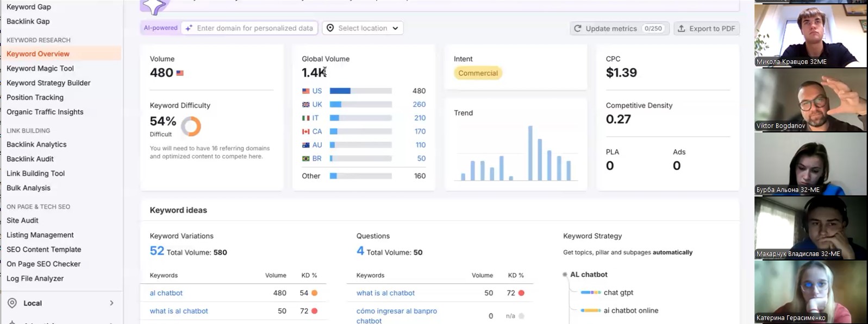Viewport: 868px width, 324px height.
Task: Click Export to PDF button
Action: coord(707,28)
